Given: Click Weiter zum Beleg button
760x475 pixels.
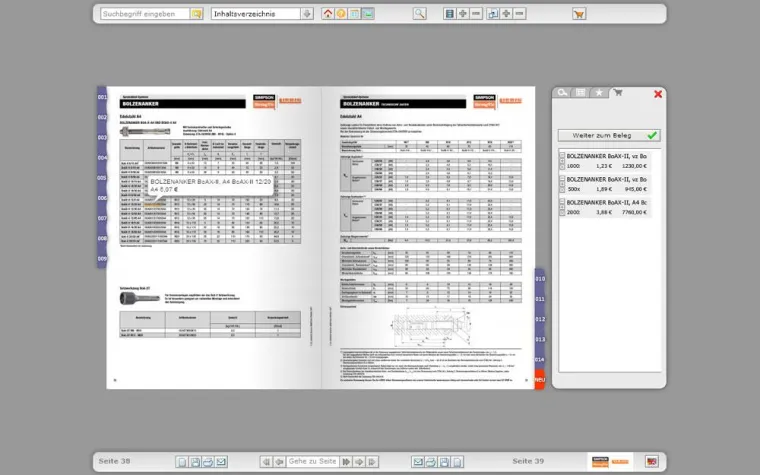Looking at the screenshot, I should (x=609, y=135).
